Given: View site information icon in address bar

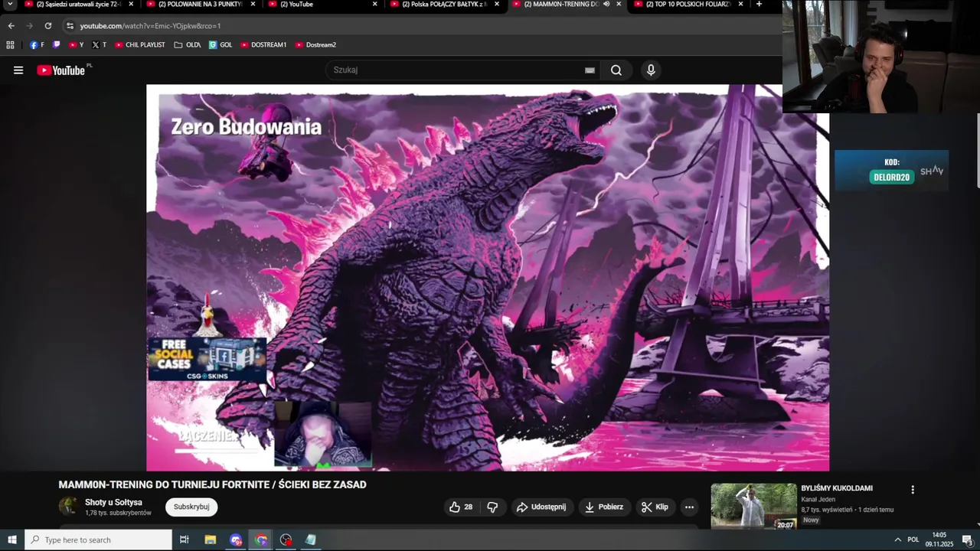Looking at the screenshot, I should point(70,25).
